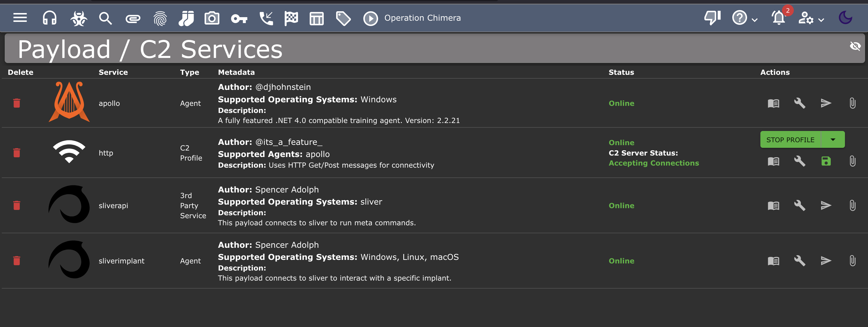Click the send arrow icon for sliverimplant

(826, 260)
